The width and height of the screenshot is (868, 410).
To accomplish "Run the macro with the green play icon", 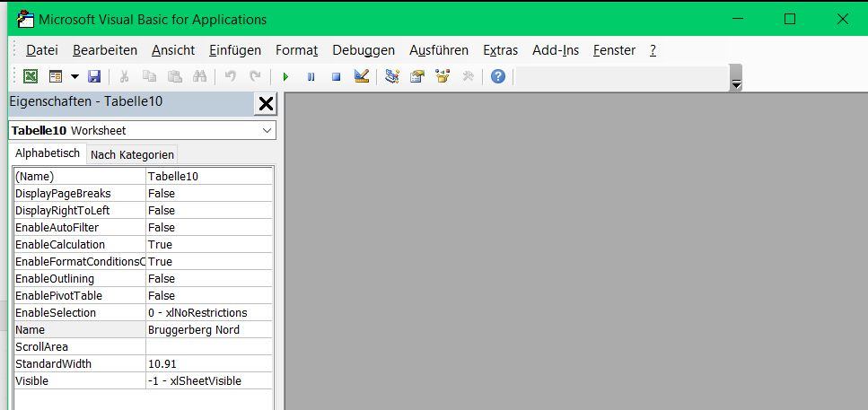I will pos(285,77).
